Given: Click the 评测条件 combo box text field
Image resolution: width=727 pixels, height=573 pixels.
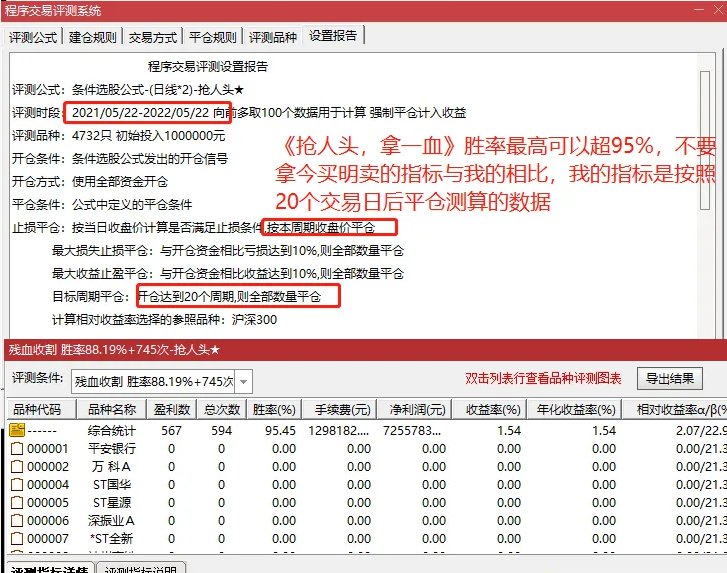Looking at the screenshot, I should point(152,381).
